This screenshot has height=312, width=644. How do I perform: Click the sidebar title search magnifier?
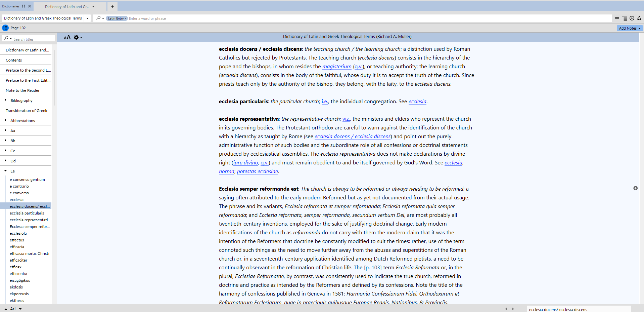point(6,39)
